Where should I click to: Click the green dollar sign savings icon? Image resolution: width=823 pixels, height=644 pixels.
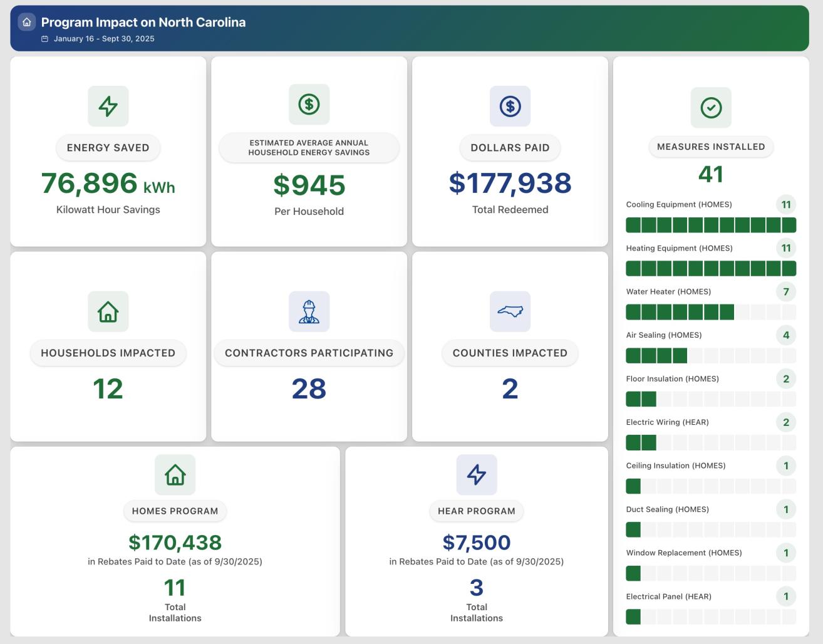(x=309, y=105)
